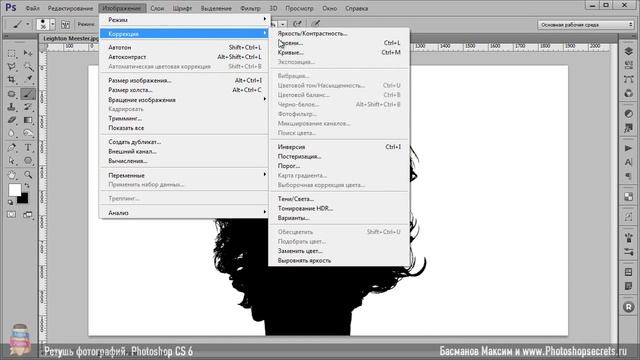The height and width of the screenshot is (360, 640).
Task: Select the Hand tool
Action: tap(12, 175)
